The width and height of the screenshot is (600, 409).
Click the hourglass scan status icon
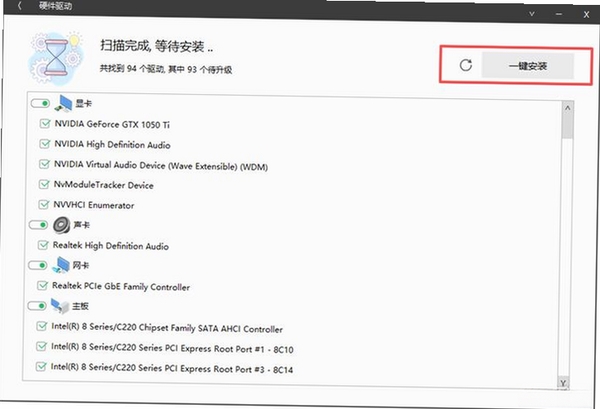coord(55,57)
